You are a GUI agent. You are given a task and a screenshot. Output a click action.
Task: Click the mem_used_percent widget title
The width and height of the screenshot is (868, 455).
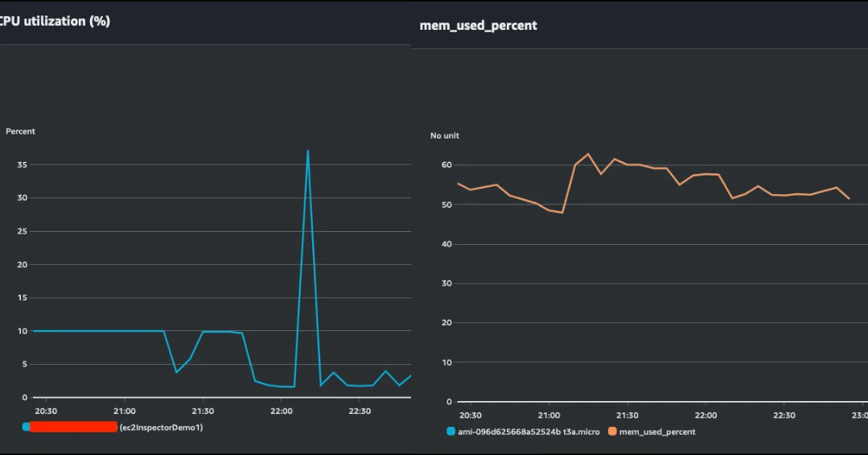click(x=479, y=26)
